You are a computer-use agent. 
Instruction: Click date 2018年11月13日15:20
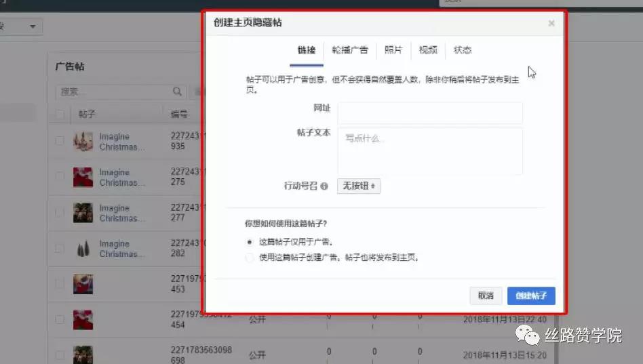tap(505, 355)
